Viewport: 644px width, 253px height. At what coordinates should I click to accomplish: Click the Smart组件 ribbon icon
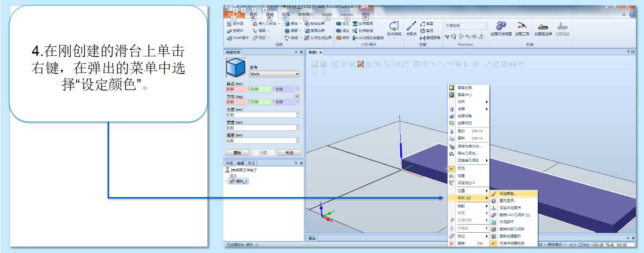[229, 38]
